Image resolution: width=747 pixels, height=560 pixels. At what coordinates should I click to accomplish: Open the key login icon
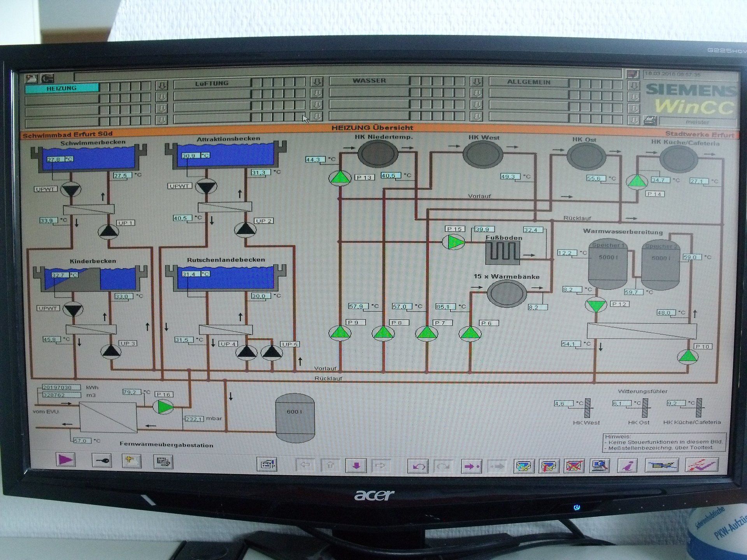tap(102, 461)
